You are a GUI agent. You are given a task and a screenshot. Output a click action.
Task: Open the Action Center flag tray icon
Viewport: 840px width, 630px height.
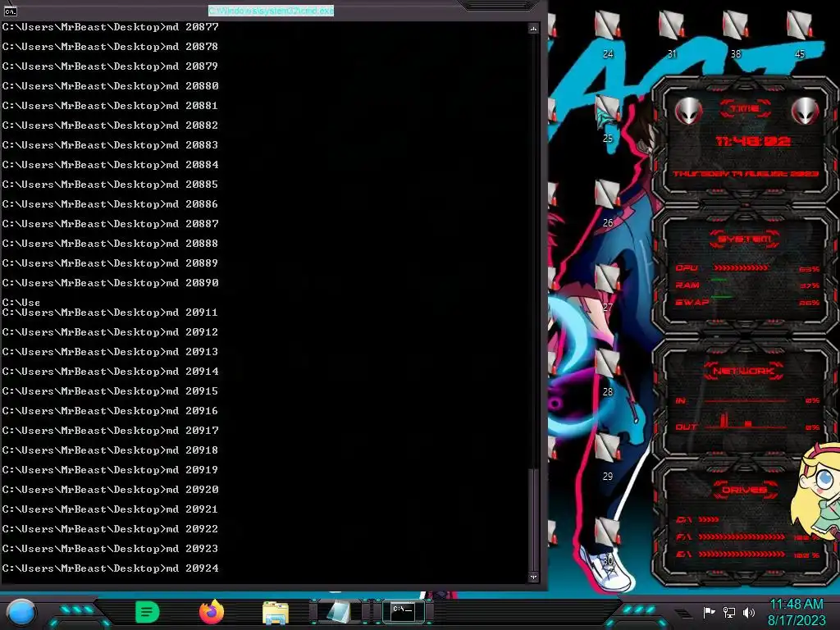click(x=709, y=612)
